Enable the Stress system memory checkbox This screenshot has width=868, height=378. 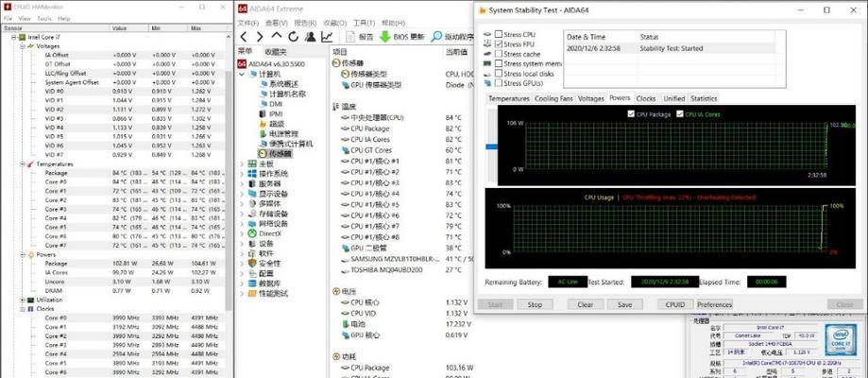[499, 63]
